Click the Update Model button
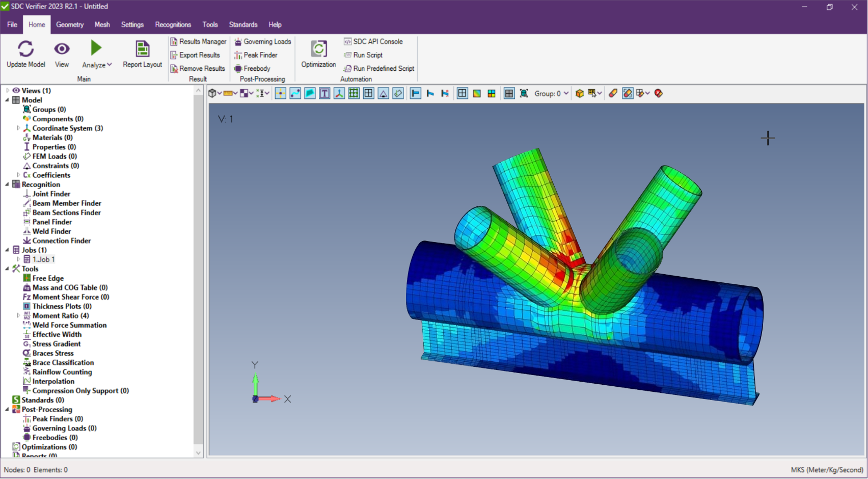The height and width of the screenshot is (479, 868). point(25,55)
